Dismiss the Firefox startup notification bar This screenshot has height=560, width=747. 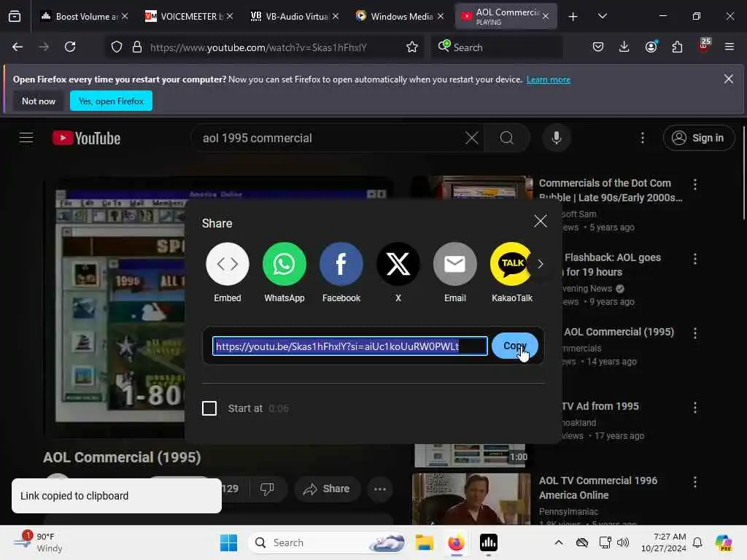(x=729, y=79)
